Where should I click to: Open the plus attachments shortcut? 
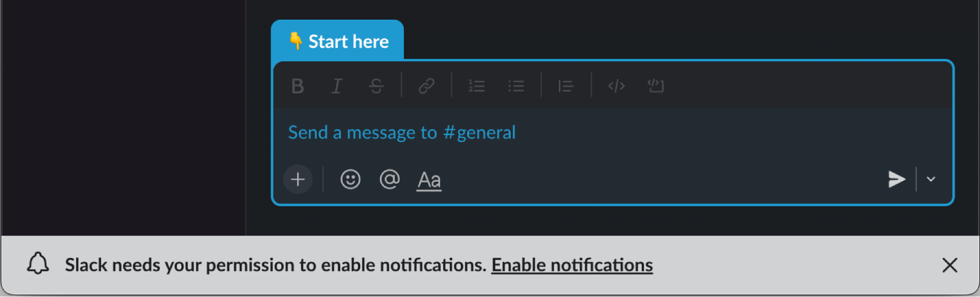click(298, 180)
